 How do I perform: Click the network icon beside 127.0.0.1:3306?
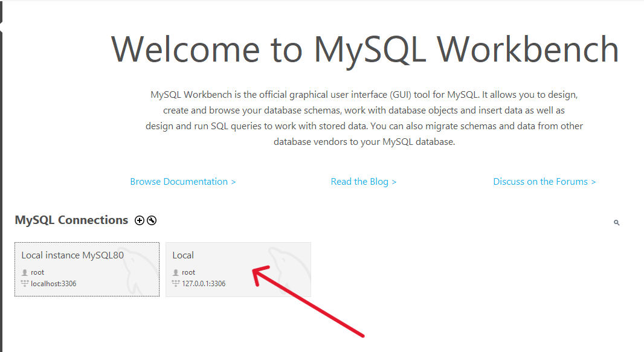coord(176,284)
